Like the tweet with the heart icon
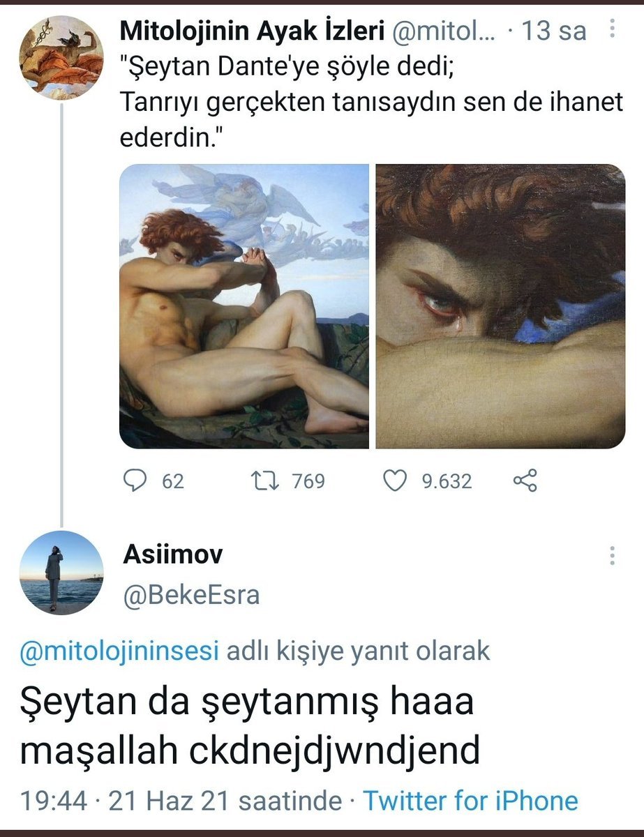The height and width of the screenshot is (837, 644). point(396,481)
